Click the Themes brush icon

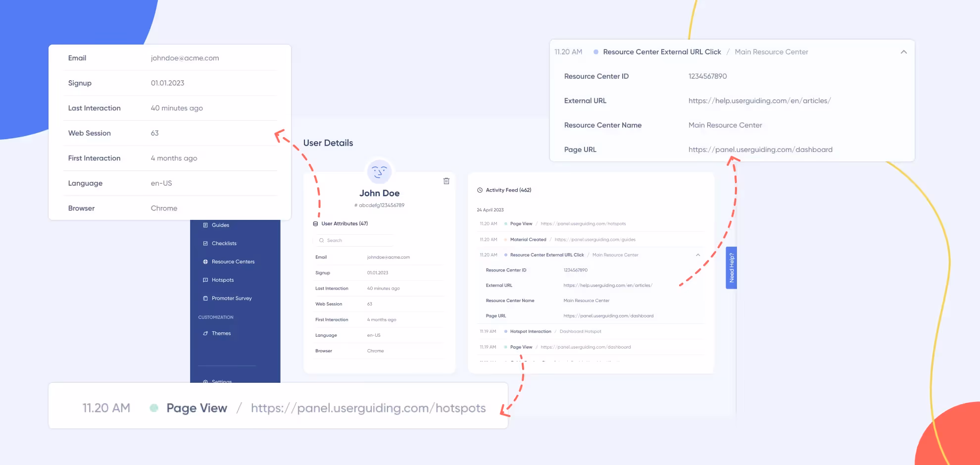(205, 334)
